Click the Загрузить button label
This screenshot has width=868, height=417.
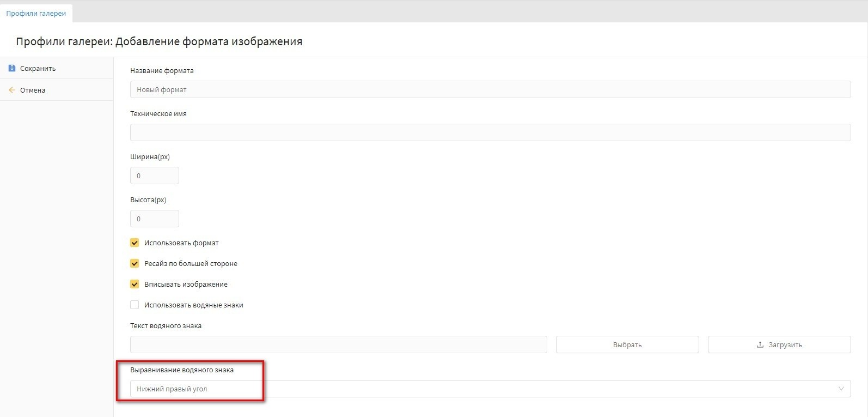(x=785, y=345)
